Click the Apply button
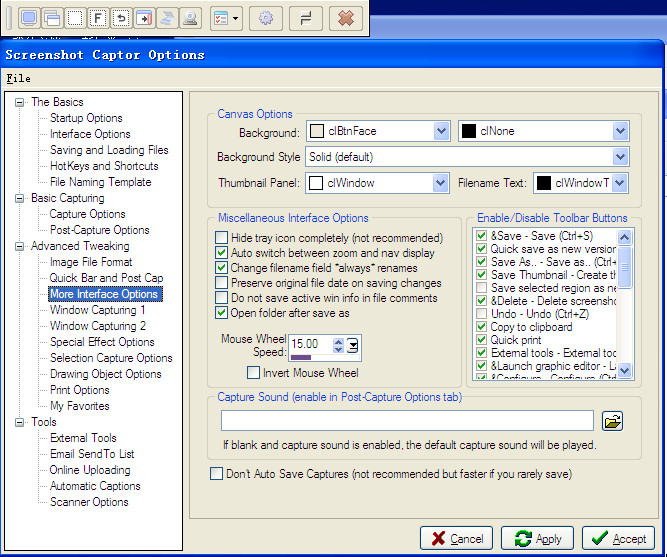667x557 pixels. click(x=537, y=538)
